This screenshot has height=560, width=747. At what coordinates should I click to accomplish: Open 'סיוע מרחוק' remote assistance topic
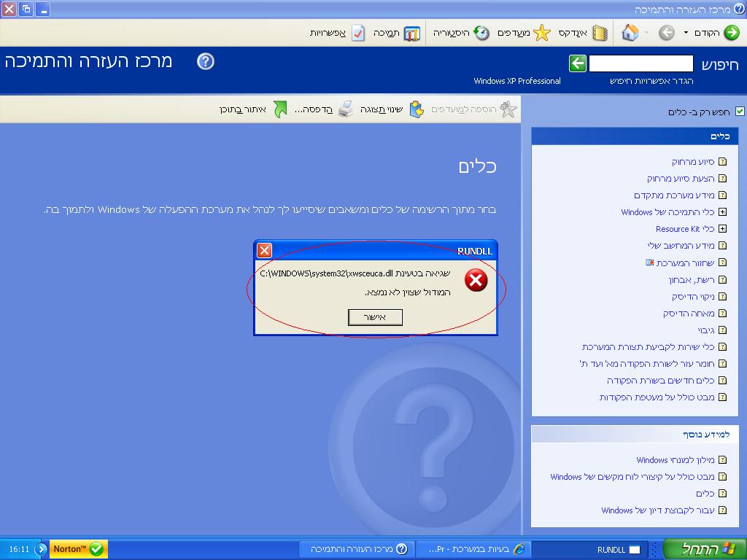click(693, 162)
